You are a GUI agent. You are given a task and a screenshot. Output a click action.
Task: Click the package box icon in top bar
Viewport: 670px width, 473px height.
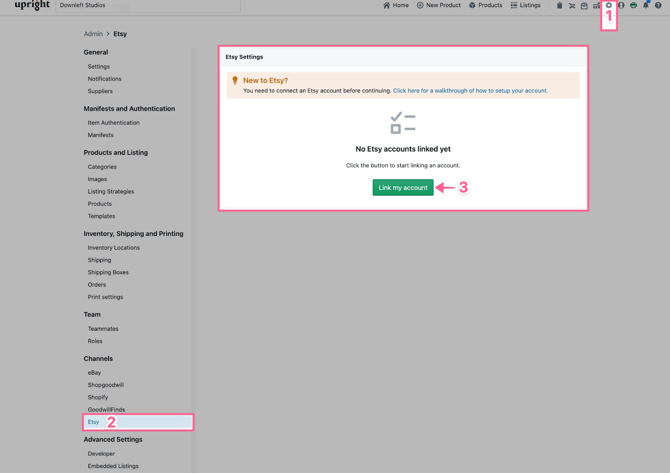pyautogui.click(x=584, y=5)
